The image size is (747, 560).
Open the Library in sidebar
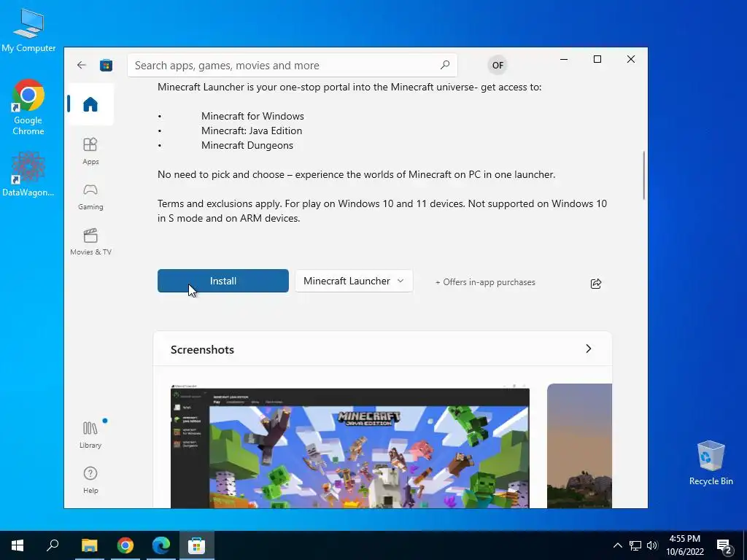[x=90, y=435]
